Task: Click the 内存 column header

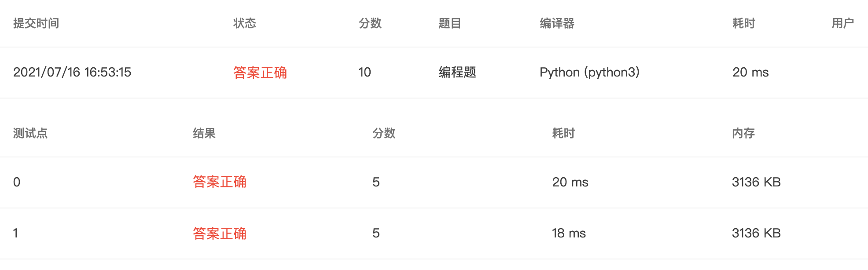Action: point(743,133)
